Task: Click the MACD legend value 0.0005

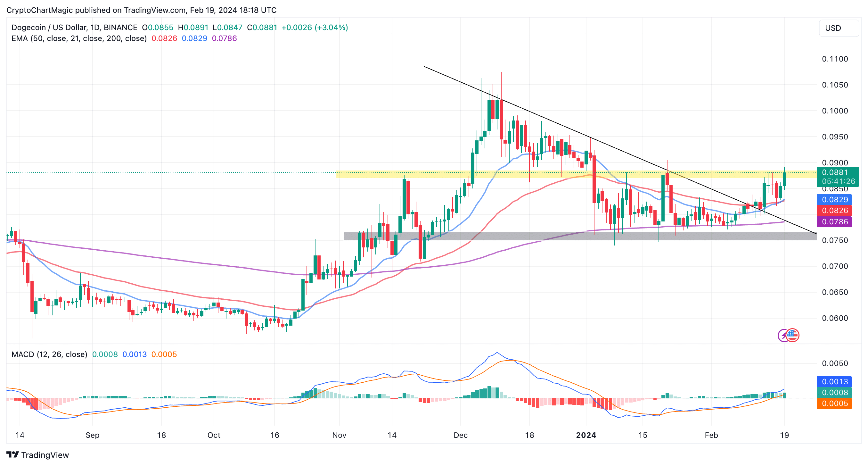Action: pyautogui.click(x=164, y=354)
